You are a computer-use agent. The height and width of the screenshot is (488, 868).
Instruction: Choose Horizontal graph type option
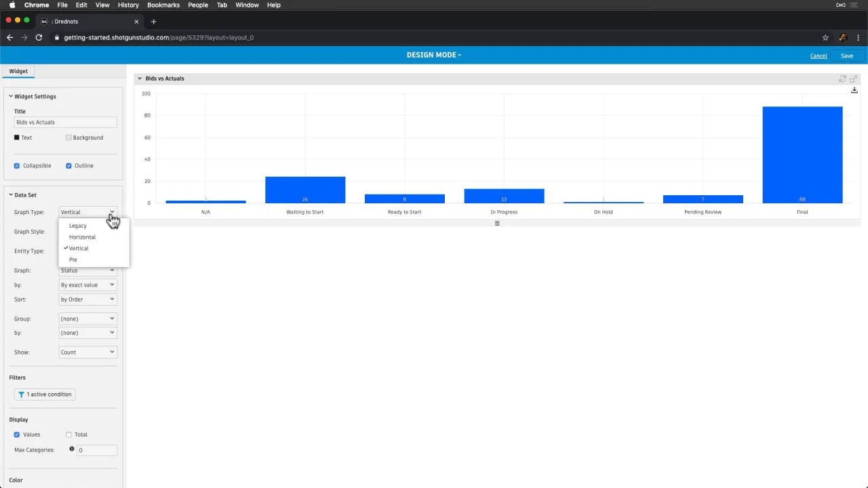[x=82, y=237]
